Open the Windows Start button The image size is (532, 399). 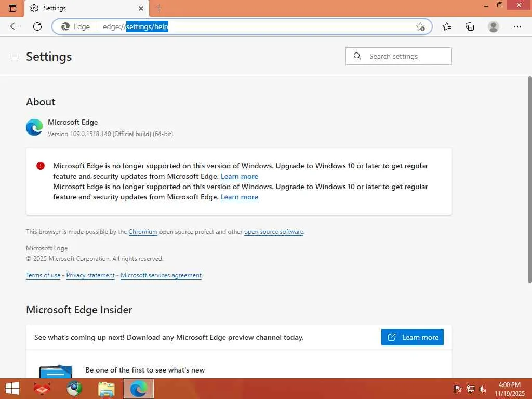pyautogui.click(x=12, y=389)
